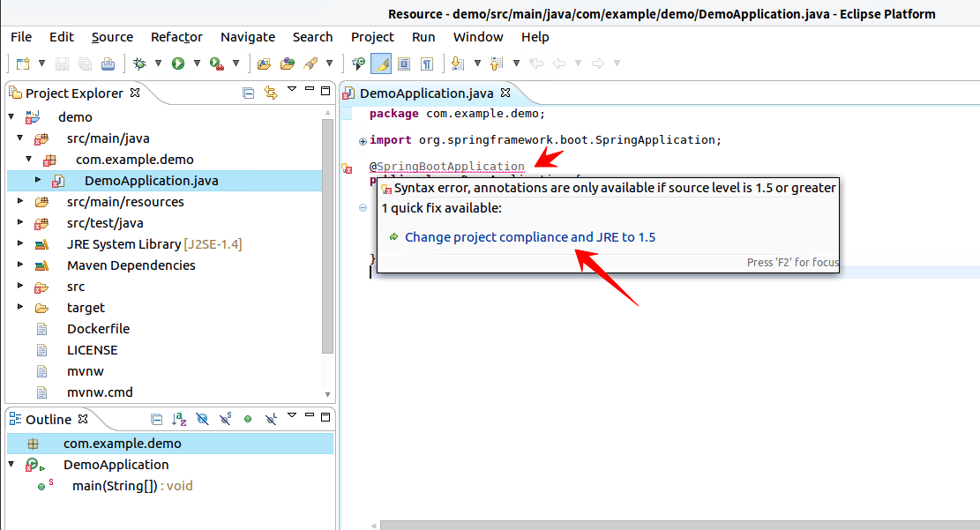Click the Open Type toolbar icon
This screenshot has height=530, width=980.
click(265, 63)
